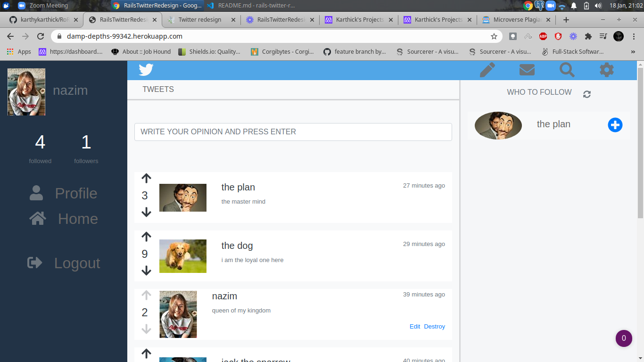Click 'the plan' name in Who to Follow

pyautogui.click(x=553, y=124)
